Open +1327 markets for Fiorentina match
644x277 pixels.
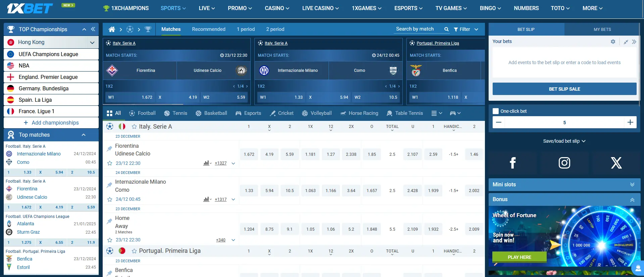[220, 163]
